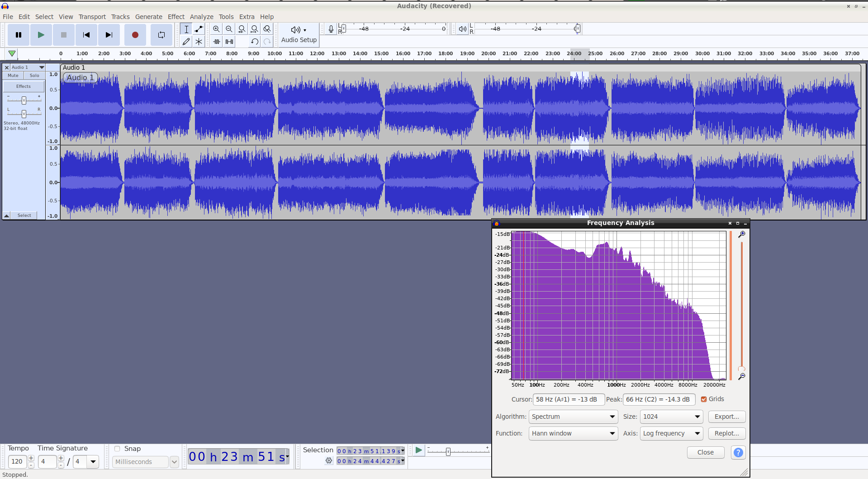Zoom out on the timeline
The height and width of the screenshot is (479, 868).
coord(229,29)
